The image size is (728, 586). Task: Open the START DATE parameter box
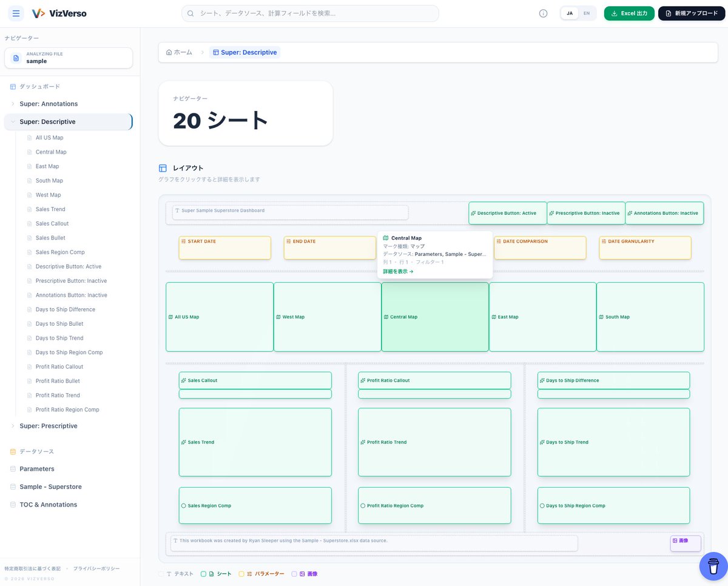(x=225, y=248)
